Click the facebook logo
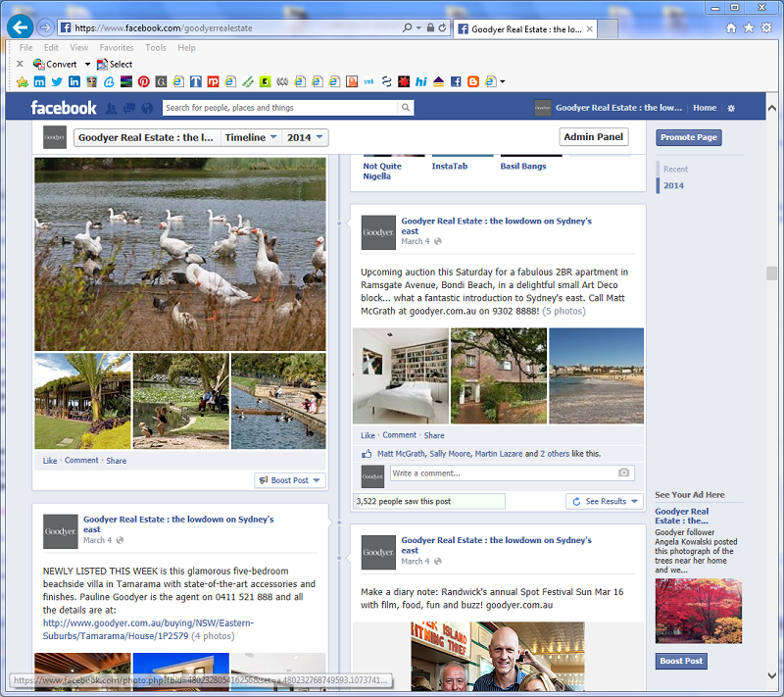 coord(64,108)
